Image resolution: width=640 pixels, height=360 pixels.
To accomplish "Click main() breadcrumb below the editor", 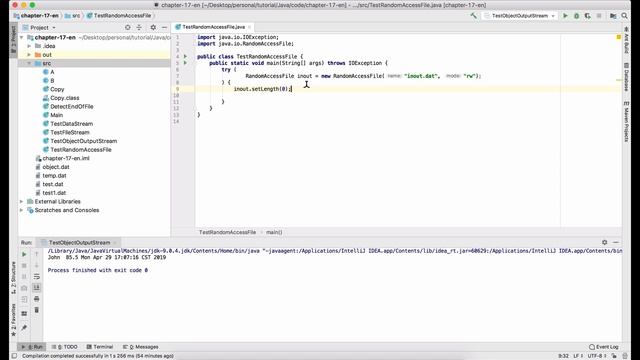I will click(x=274, y=232).
